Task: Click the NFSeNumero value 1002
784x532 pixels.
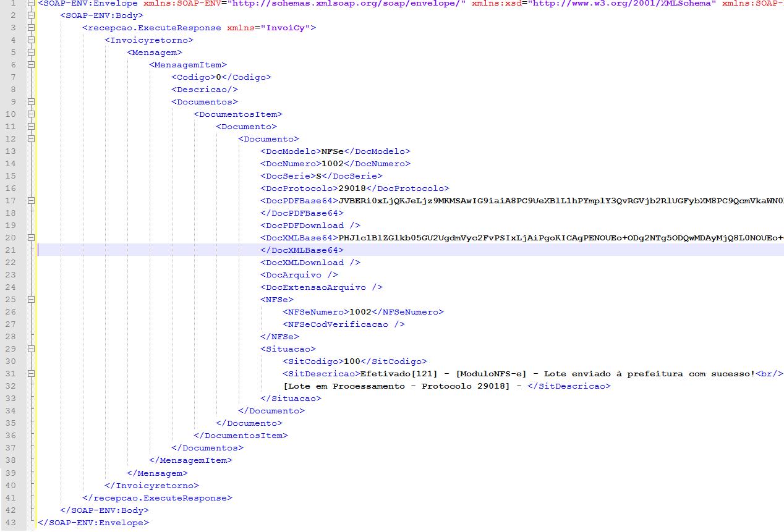Action: pos(360,312)
